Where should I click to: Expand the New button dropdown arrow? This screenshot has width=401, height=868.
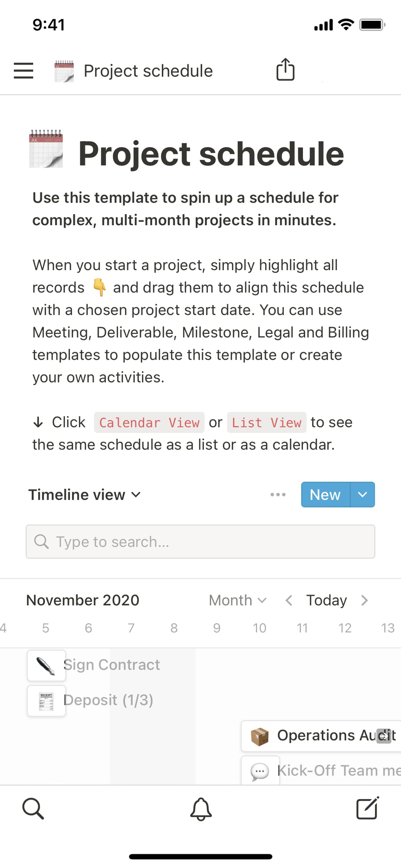362,494
